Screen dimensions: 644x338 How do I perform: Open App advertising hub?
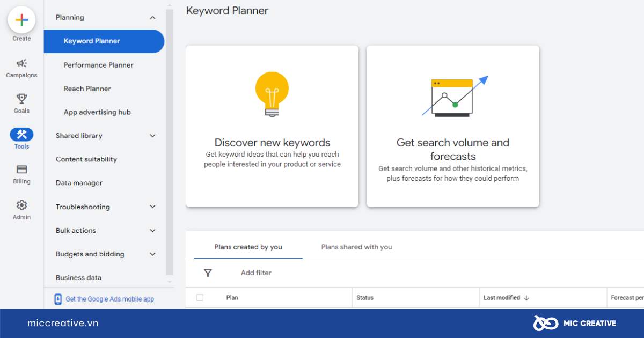point(97,112)
